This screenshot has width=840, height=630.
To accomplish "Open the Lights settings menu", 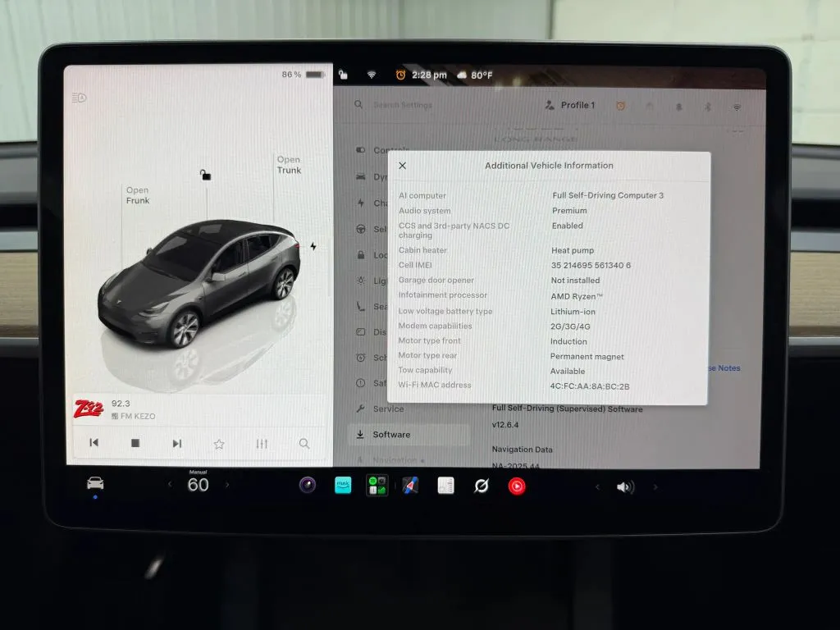I will (x=372, y=281).
